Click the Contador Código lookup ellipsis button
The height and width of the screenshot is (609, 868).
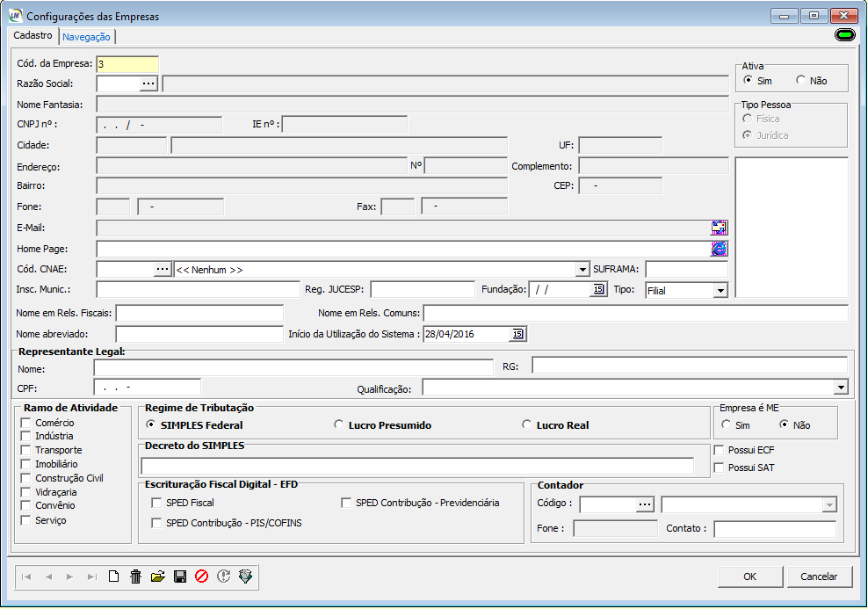(645, 504)
